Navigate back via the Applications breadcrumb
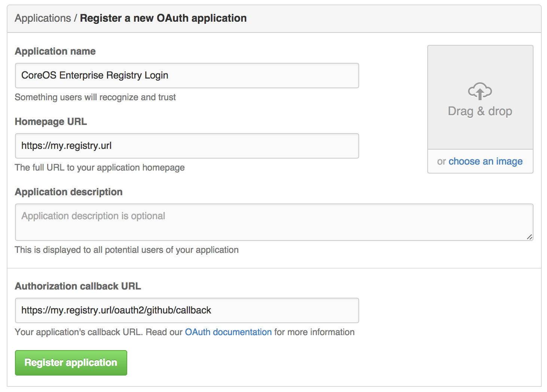Viewport: 547px width, 392px height. tap(43, 18)
